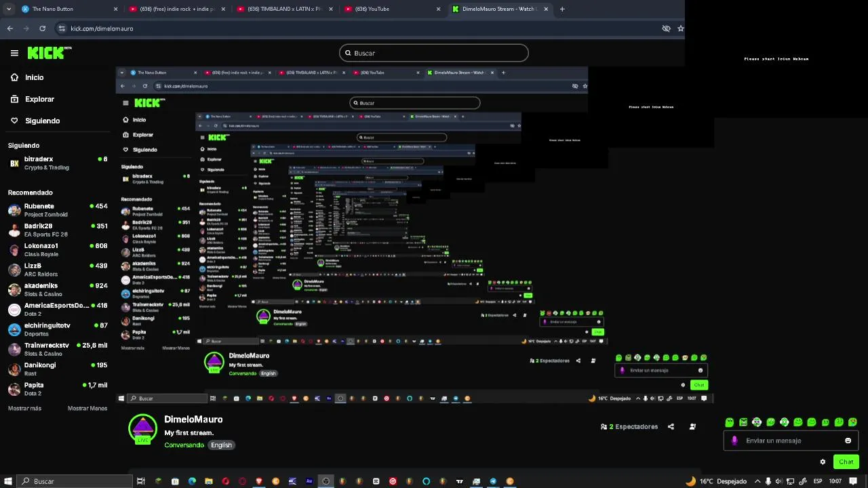Image resolution: width=868 pixels, height=488 pixels.
Task: Open Badrik28 recommended channel
Action: tap(58, 230)
